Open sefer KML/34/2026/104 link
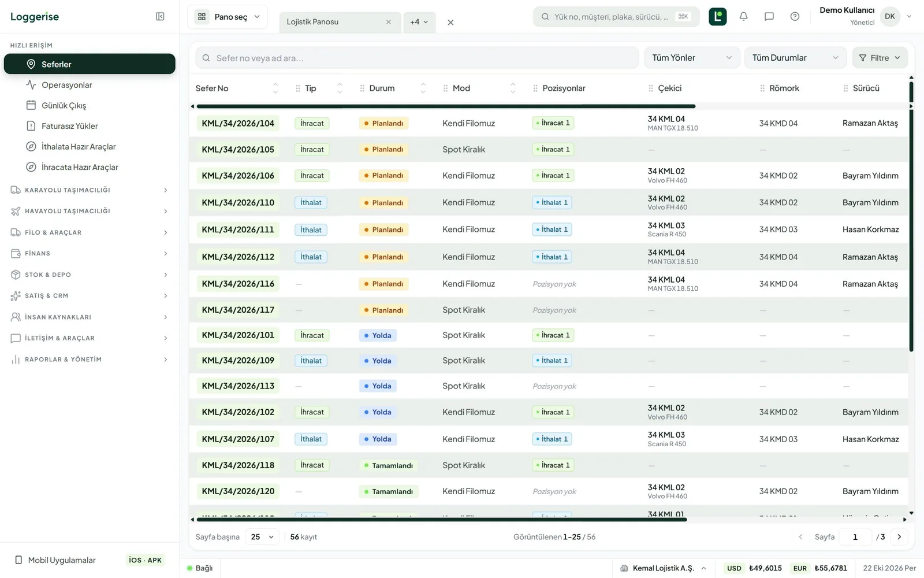The image size is (924, 578). (x=238, y=123)
